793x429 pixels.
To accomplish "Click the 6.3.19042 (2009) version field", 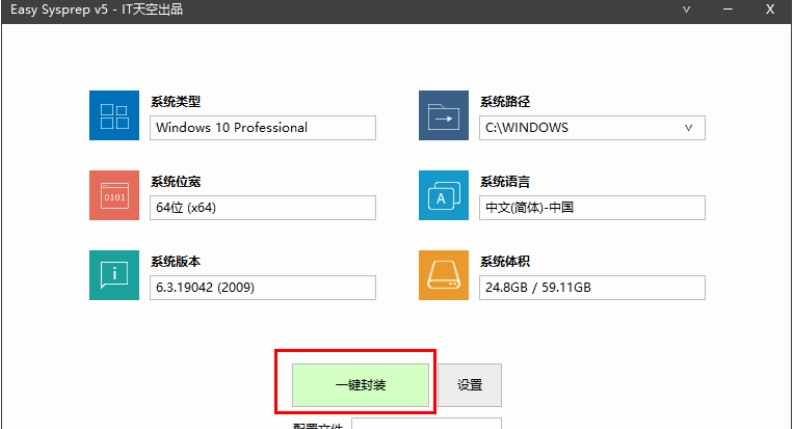I will click(x=262, y=288).
